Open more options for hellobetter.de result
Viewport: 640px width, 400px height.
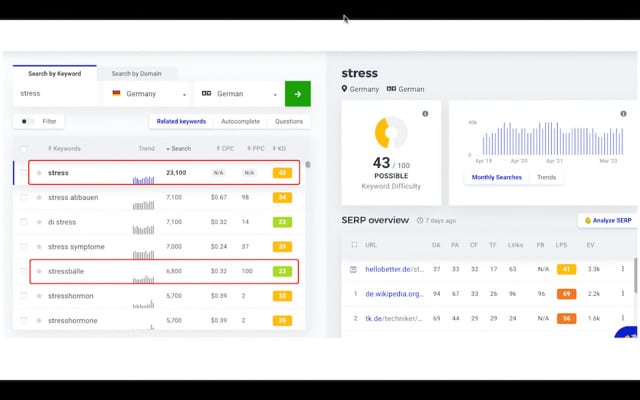coord(623,269)
